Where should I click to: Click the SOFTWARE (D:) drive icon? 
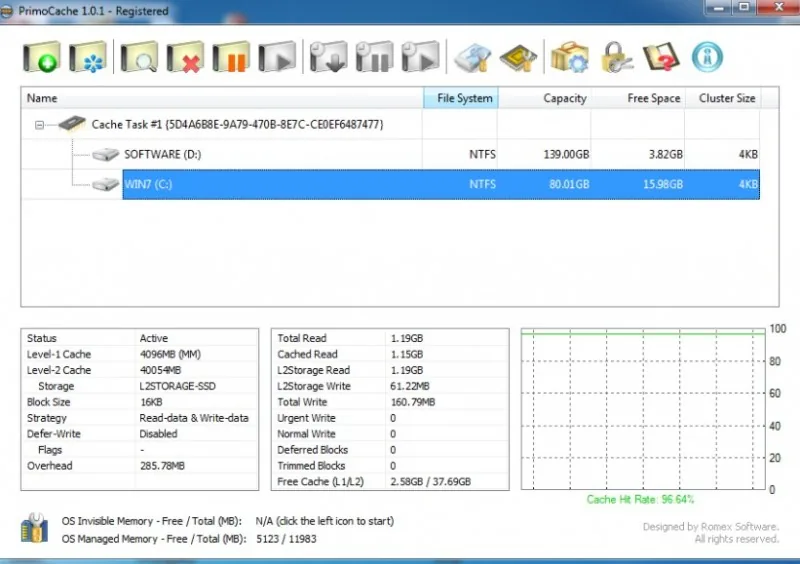click(x=106, y=154)
